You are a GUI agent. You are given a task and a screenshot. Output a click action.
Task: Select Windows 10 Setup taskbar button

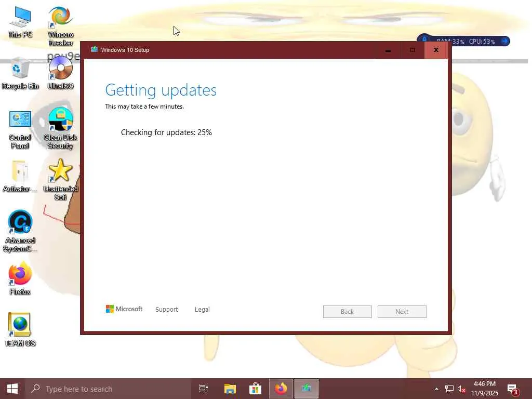pos(307,389)
